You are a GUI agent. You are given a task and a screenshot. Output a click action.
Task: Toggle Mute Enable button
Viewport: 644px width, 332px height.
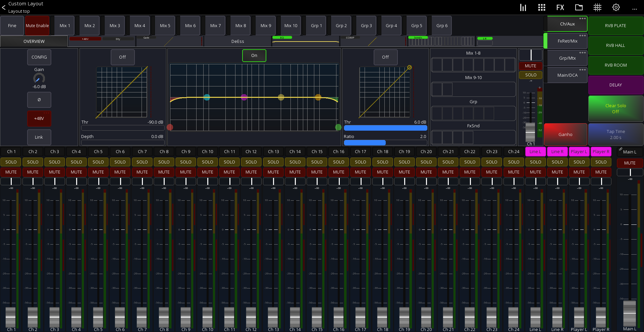37,25
